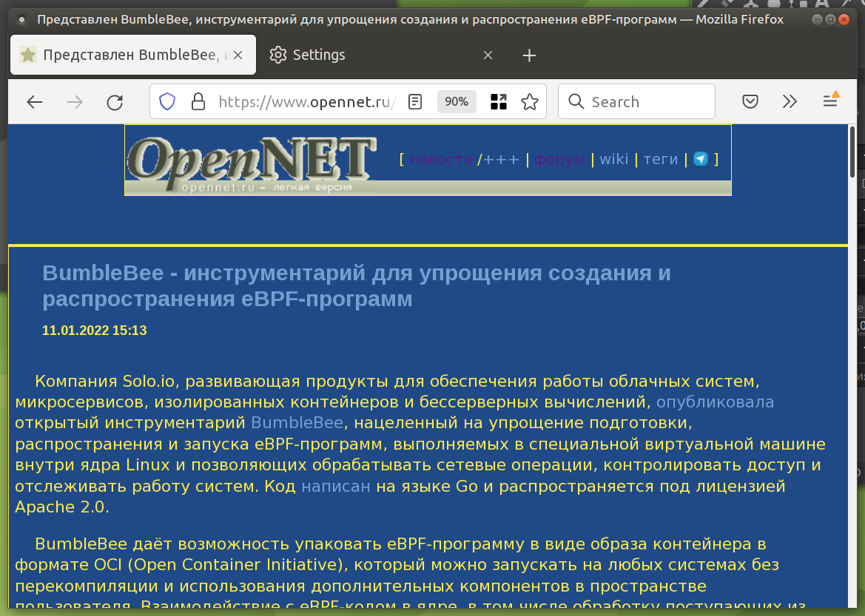Click the BumbleBee article headline
This screenshot has height=616, width=865.
[x=357, y=285]
